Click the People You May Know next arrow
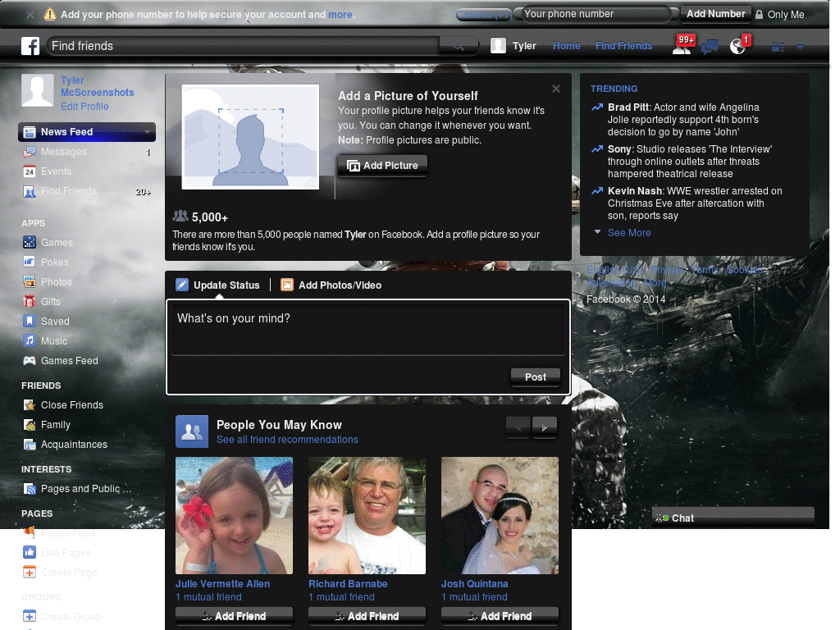Viewport: 840px width, 630px height. pos(545,427)
